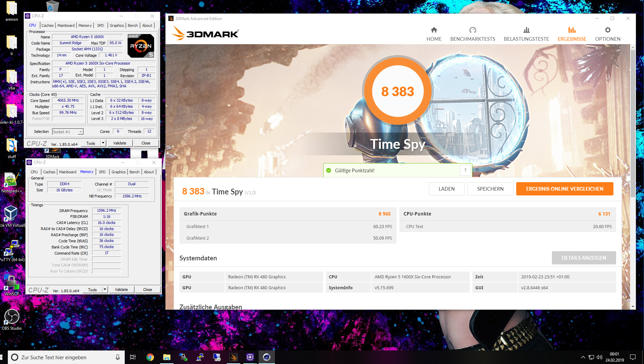This screenshot has width=644, height=364.
Task: Open About tab in top CPU-Z
Action: 147,25
